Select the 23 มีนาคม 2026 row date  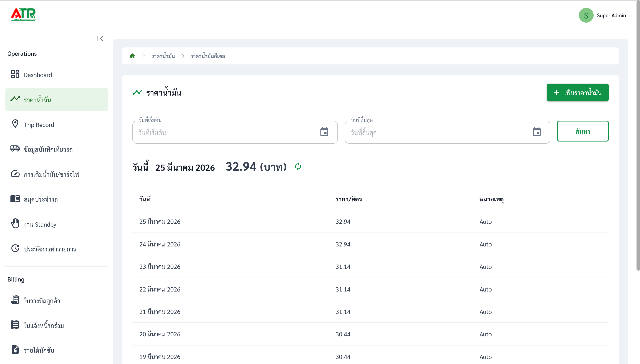160,267
